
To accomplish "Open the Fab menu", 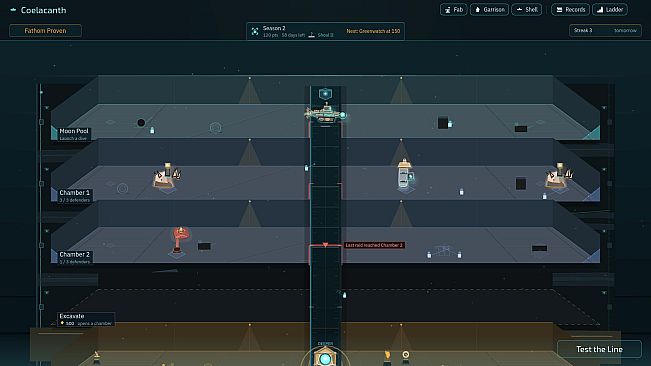I will 453,10.
